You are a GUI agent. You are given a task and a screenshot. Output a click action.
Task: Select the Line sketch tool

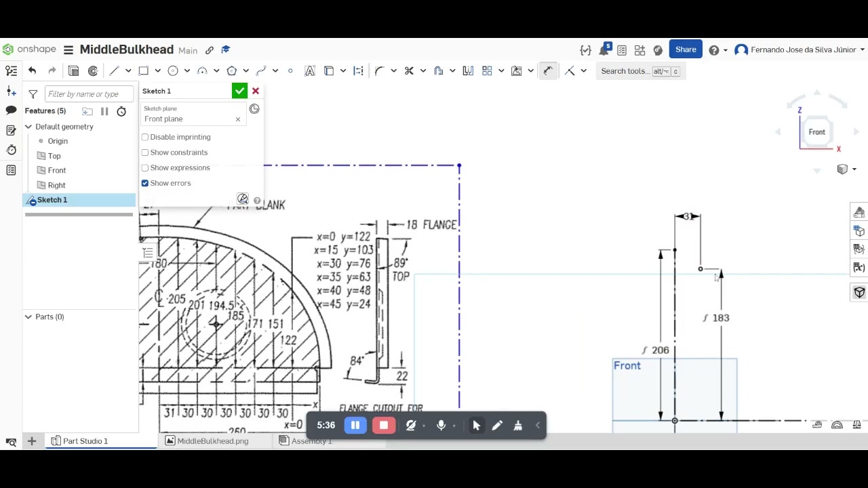pyautogui.click(x=114, y=70)
